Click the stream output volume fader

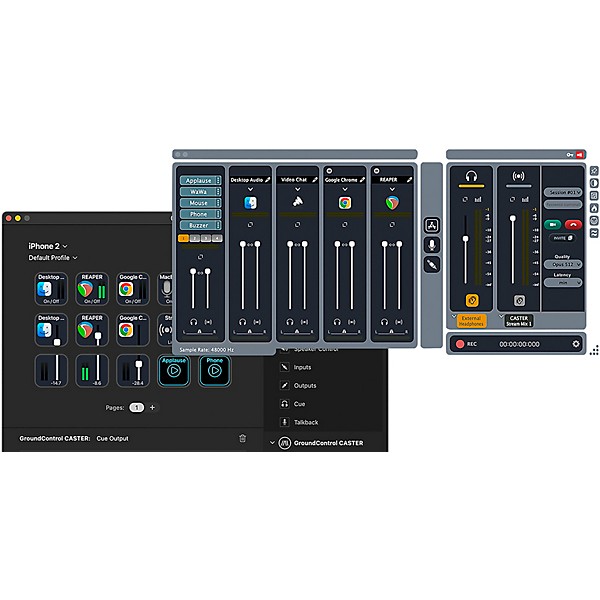pyautogui.click(x=513, y=218)
